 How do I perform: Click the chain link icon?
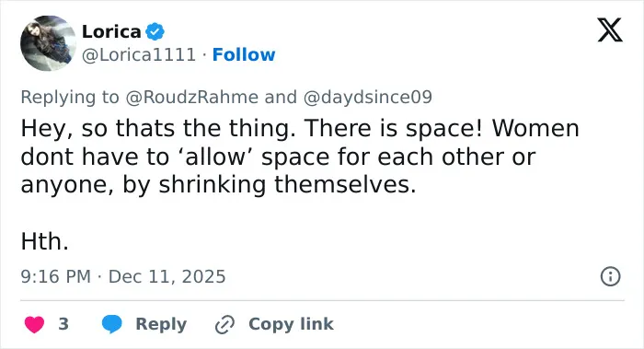point(224,325)
